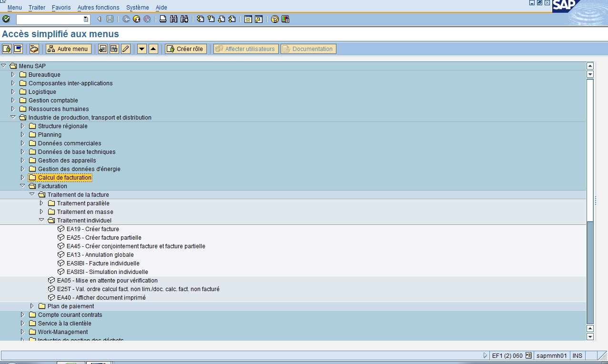This screenshot has width=608, height=364.
Task: Expand status bar with triangle arrow
Action: [x=486, y=355]
